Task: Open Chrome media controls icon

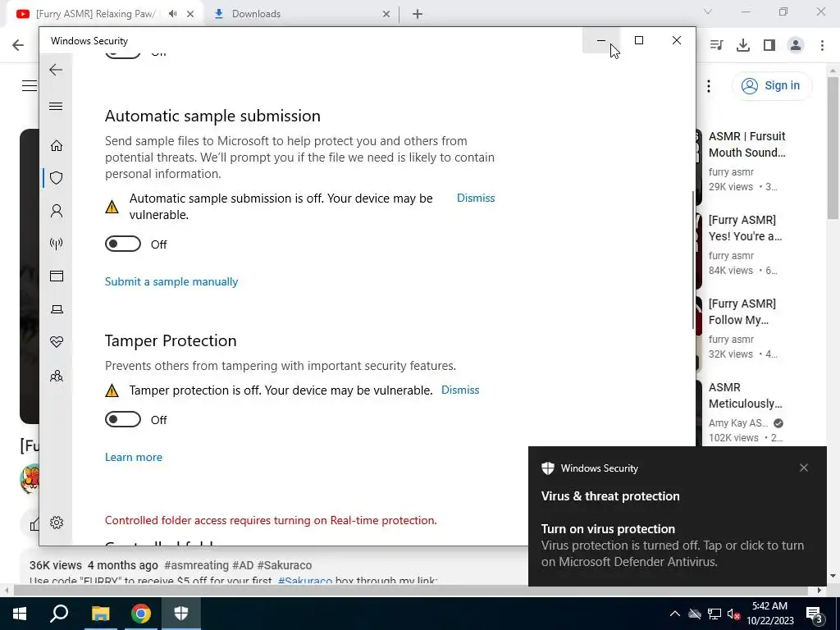Action: pos(716,45)
